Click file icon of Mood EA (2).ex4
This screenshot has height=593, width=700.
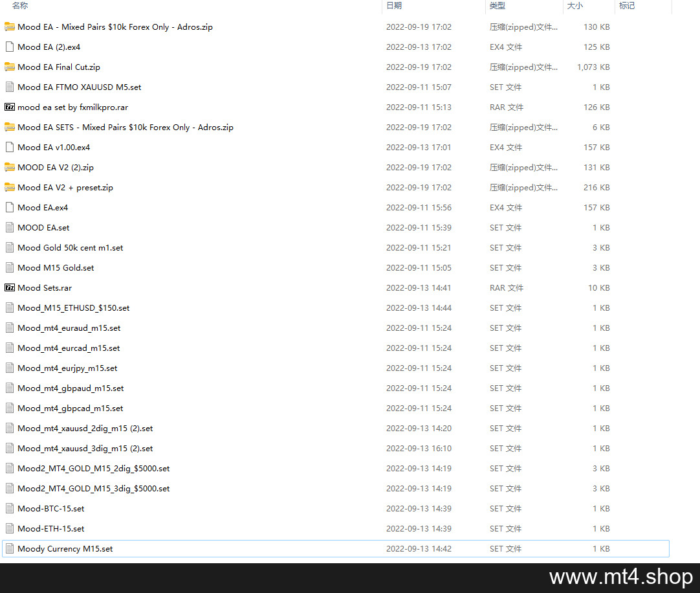click(x=9, y=47)
